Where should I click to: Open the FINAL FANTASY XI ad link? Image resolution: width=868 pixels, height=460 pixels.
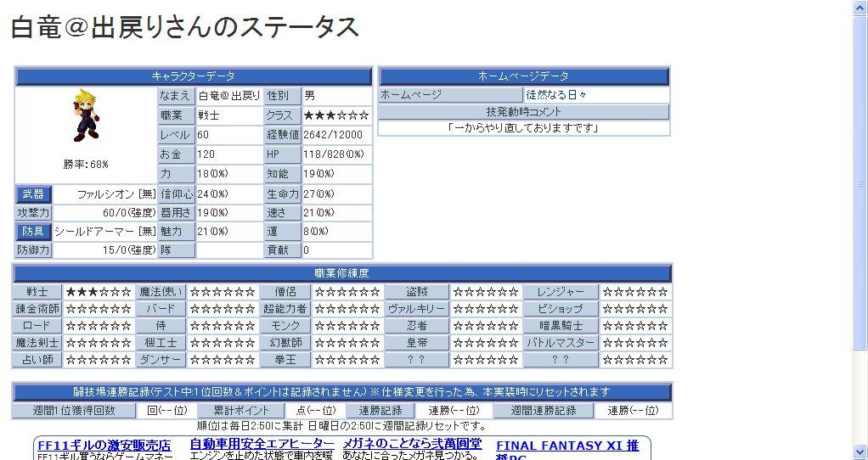tap(568, 450)
